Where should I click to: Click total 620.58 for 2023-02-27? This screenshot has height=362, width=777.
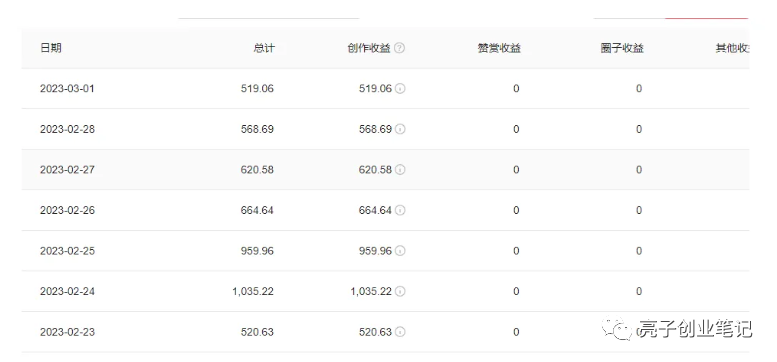pos(257,170)
